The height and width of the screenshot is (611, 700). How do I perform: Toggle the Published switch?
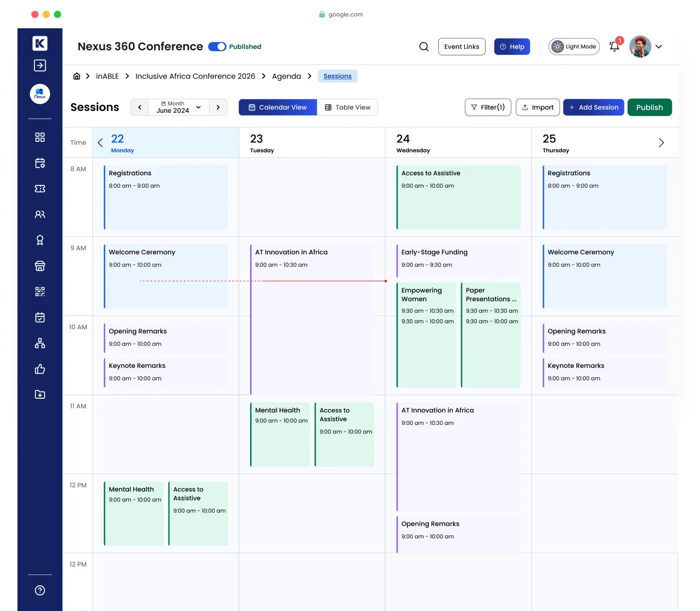coord(217,47)
